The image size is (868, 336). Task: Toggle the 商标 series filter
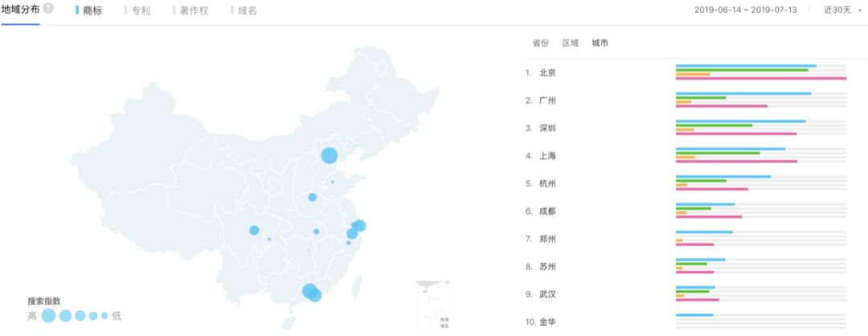click(x=89, y=10)
